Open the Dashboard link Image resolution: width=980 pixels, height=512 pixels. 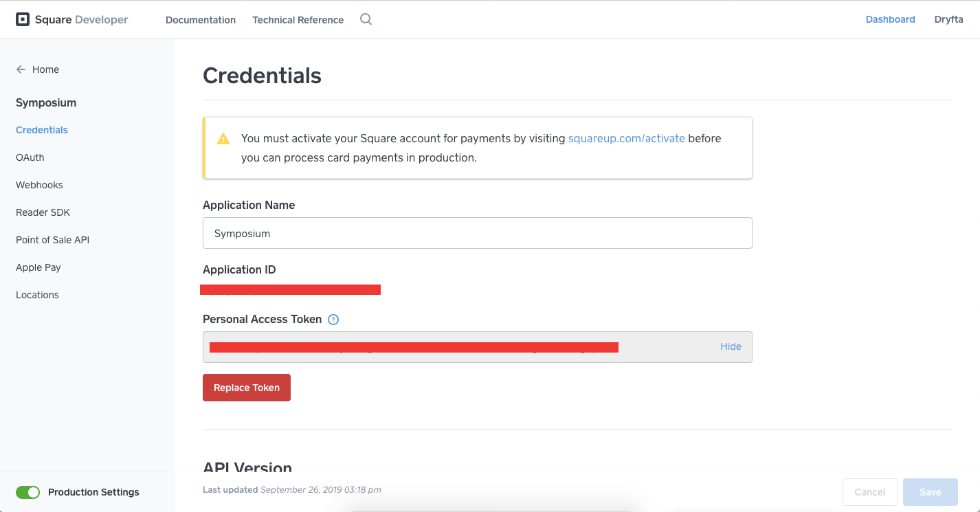point(890,19)
